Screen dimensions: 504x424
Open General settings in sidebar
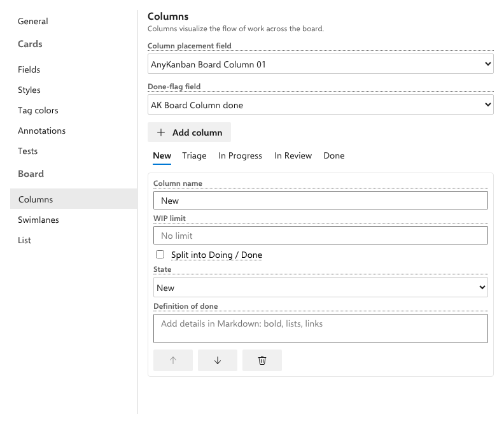coord(73,21)
